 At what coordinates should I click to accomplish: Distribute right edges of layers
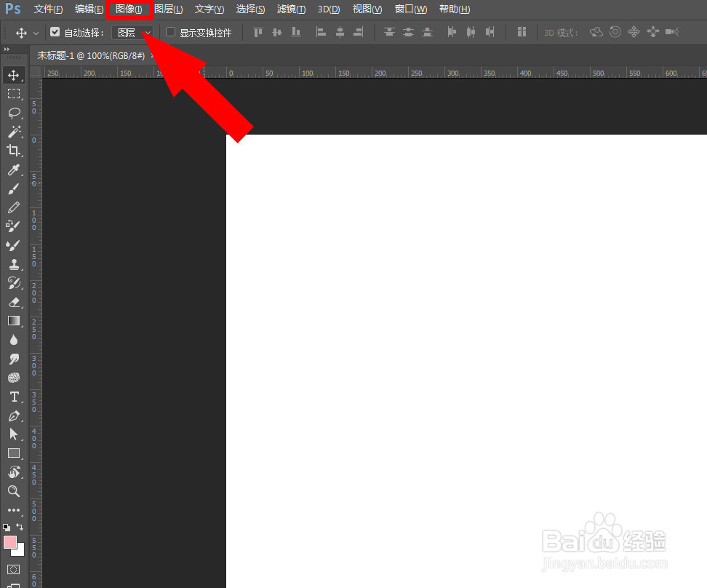pos(490,32)
